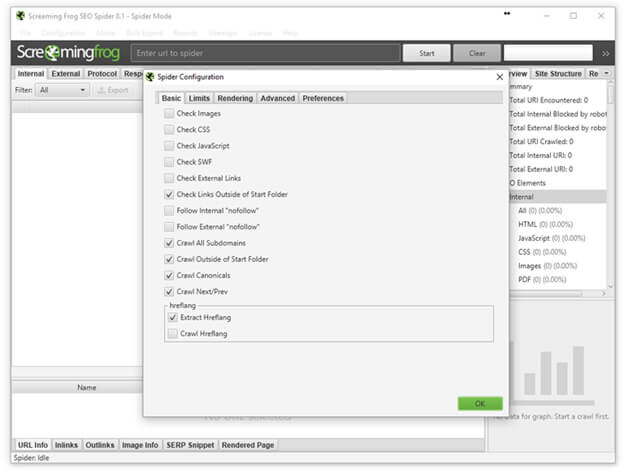Confirm dialog with green OK button
Screen dimensions: 624x470
(480, 404)
